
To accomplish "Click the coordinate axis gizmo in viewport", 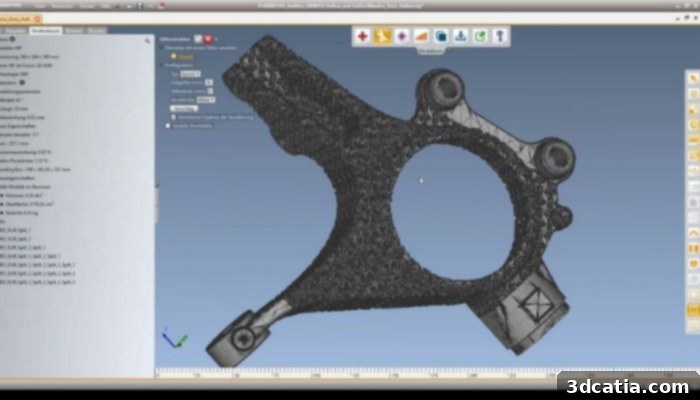I will (174, 338).
